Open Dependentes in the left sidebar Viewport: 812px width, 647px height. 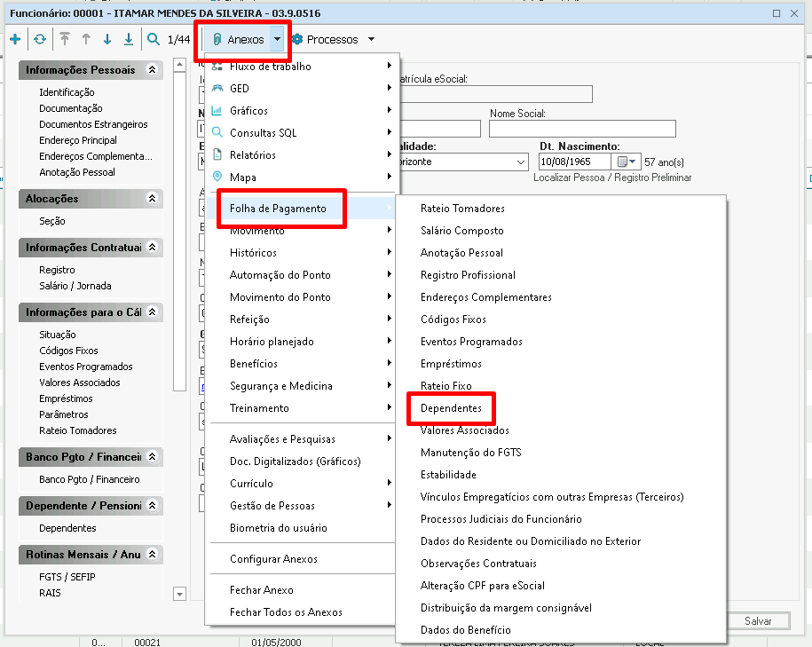(x=67, y=528)
